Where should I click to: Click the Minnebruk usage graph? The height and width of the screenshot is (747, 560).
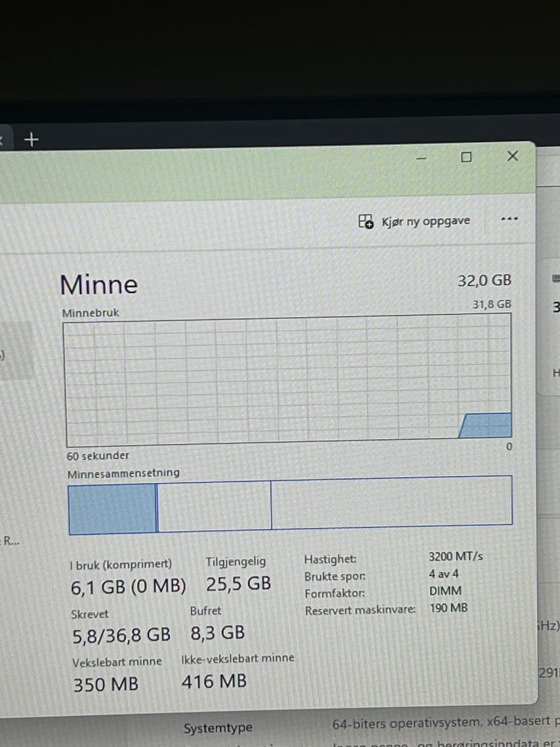point(288,381)
